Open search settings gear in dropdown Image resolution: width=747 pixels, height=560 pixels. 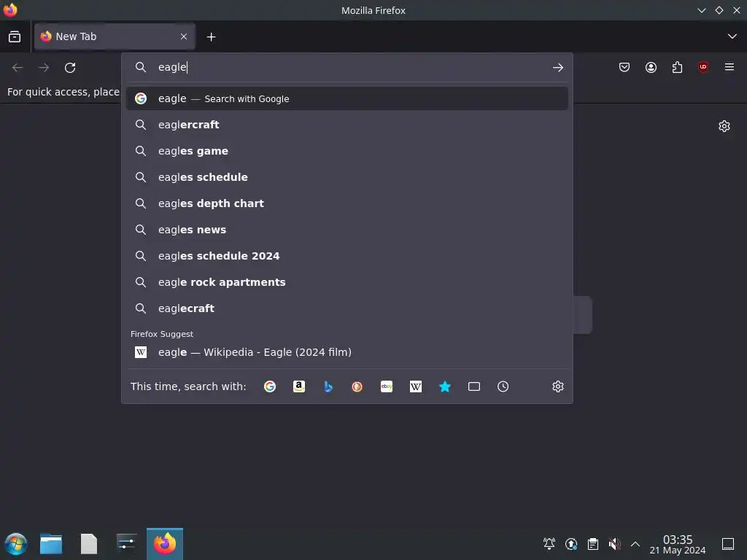[x=558, y=386]
